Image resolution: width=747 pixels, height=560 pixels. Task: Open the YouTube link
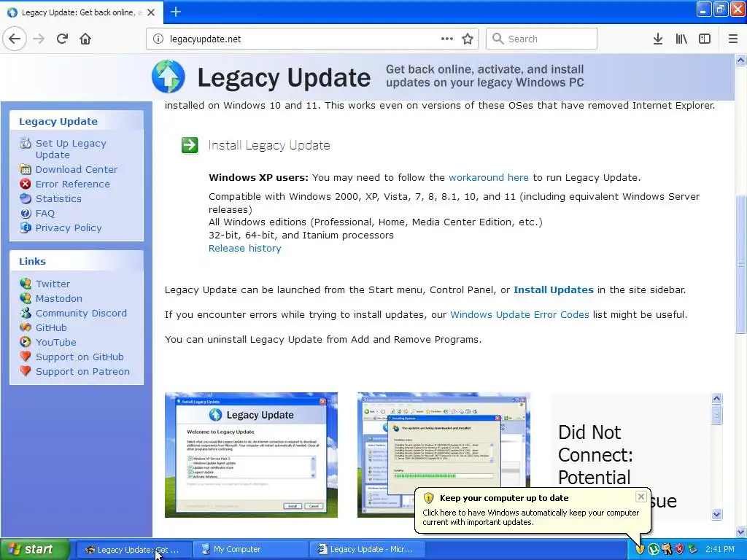(55, 343)
